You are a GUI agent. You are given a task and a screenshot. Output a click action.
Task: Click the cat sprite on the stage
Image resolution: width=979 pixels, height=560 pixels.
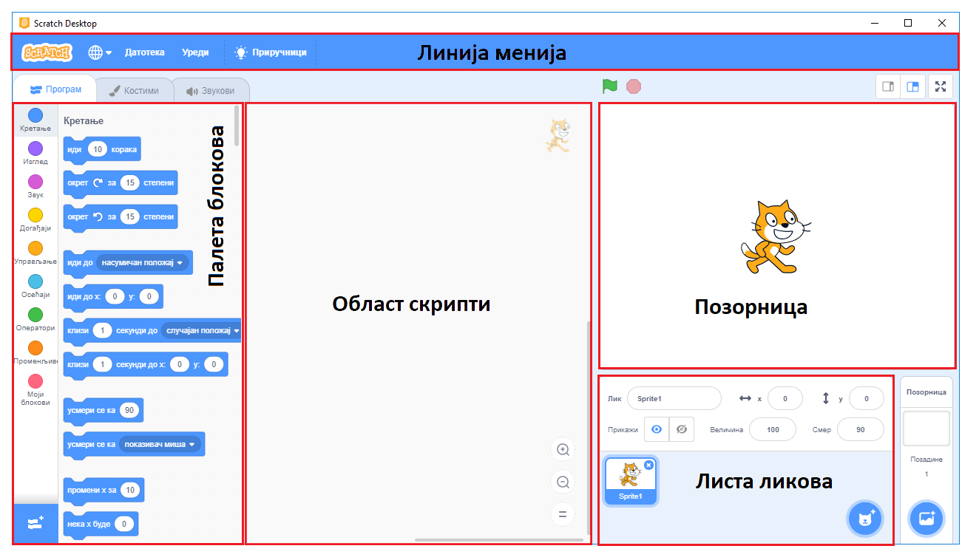[x=775, y=236]
